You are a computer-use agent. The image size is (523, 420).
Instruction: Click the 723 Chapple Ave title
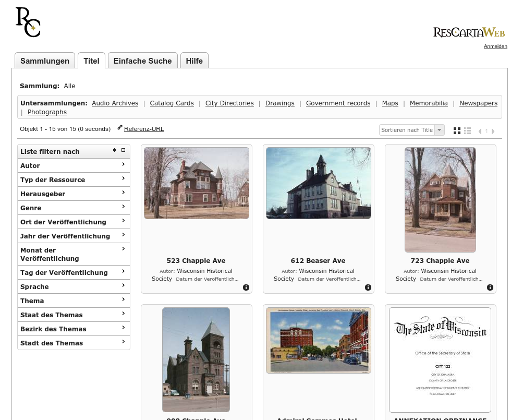pyautogui.click(x=440, y=261)
